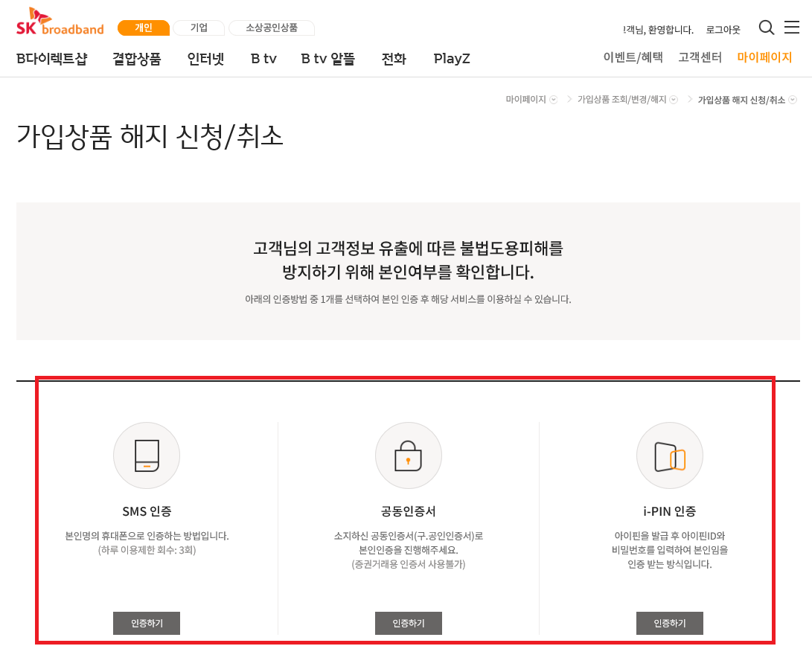Open PlayZ menu
The image size is (812, 646).
[x=452, y=59]
